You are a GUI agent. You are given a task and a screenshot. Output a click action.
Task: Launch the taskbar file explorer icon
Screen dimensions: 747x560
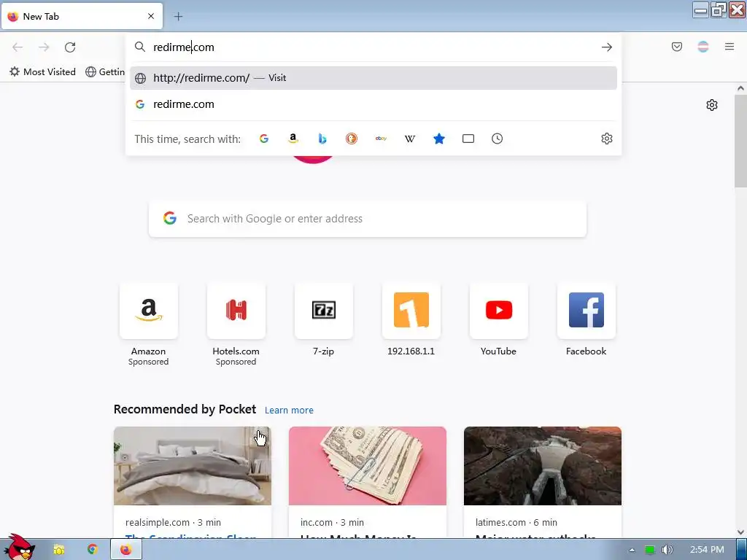[x=59, y=550]
